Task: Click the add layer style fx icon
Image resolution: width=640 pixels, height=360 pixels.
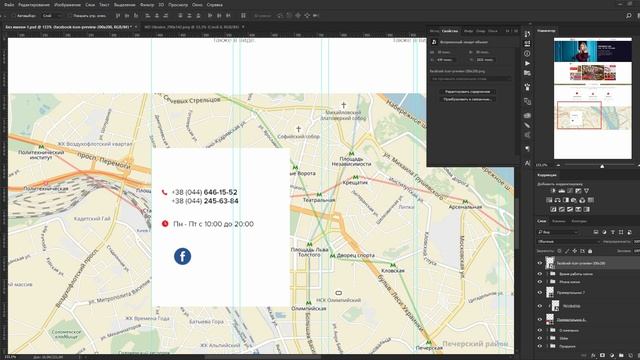Action: [593, 356]
